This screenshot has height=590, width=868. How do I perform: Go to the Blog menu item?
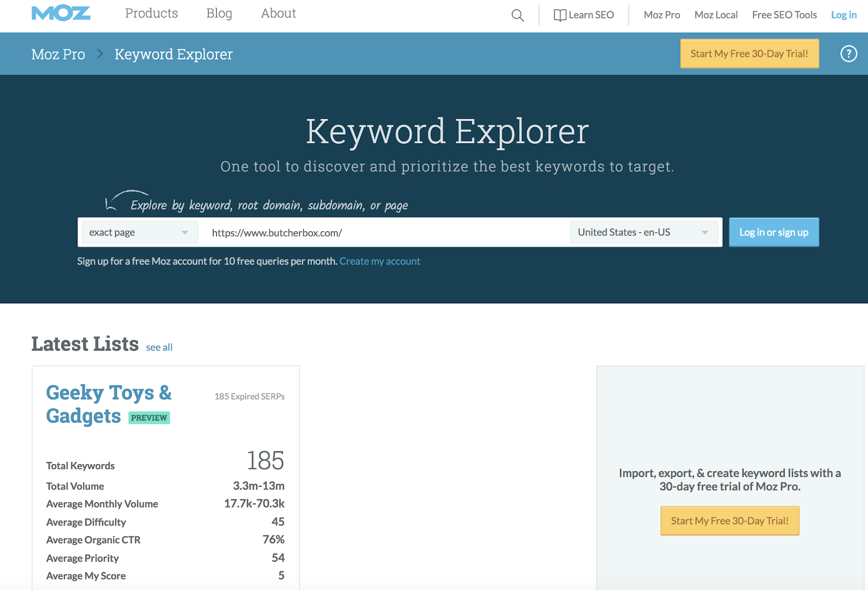219,14
